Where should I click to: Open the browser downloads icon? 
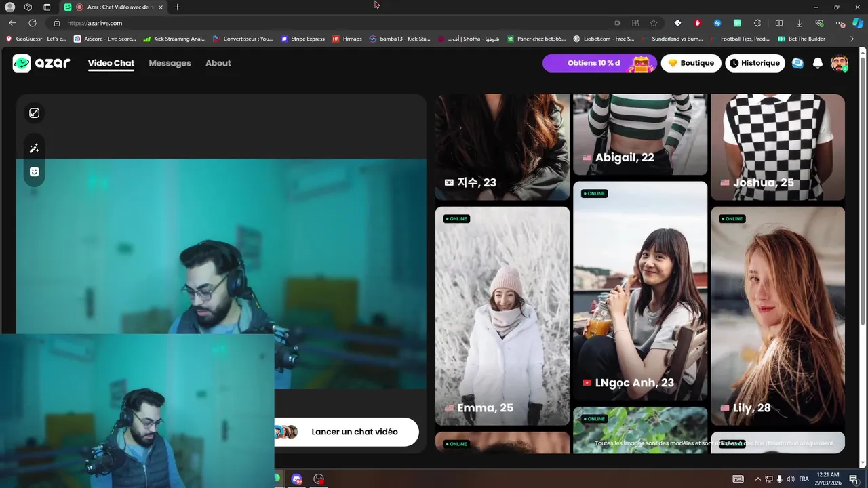[799, 23]
